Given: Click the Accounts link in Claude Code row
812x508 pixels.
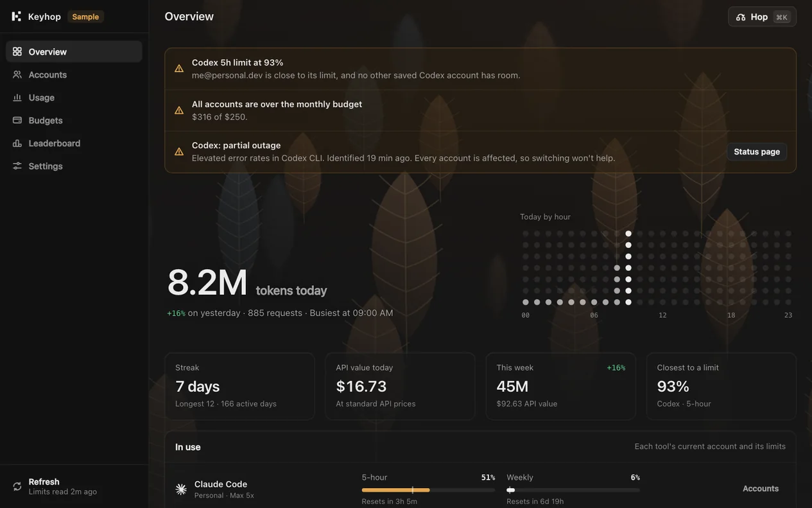Looking at the screenshot, I should (x=761, y=489).
